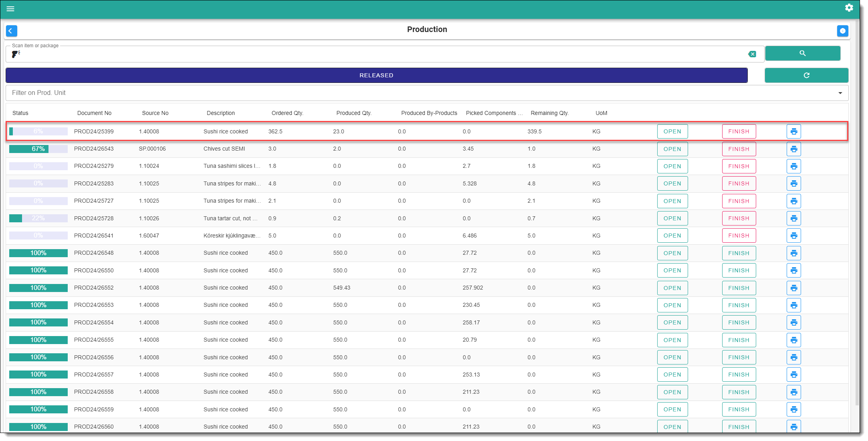Finish the PROD24/26552 sushi rice order
The image size is (868, 441).
pyautogui.click(x=739, y=288)
